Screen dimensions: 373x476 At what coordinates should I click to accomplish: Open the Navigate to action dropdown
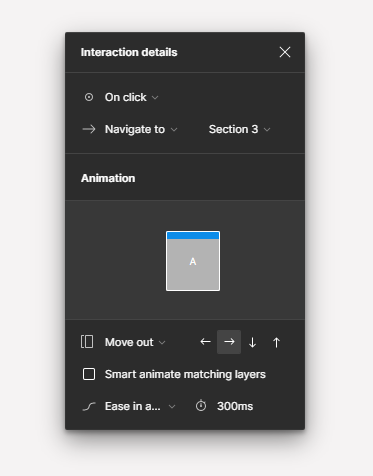pos(141,129)
